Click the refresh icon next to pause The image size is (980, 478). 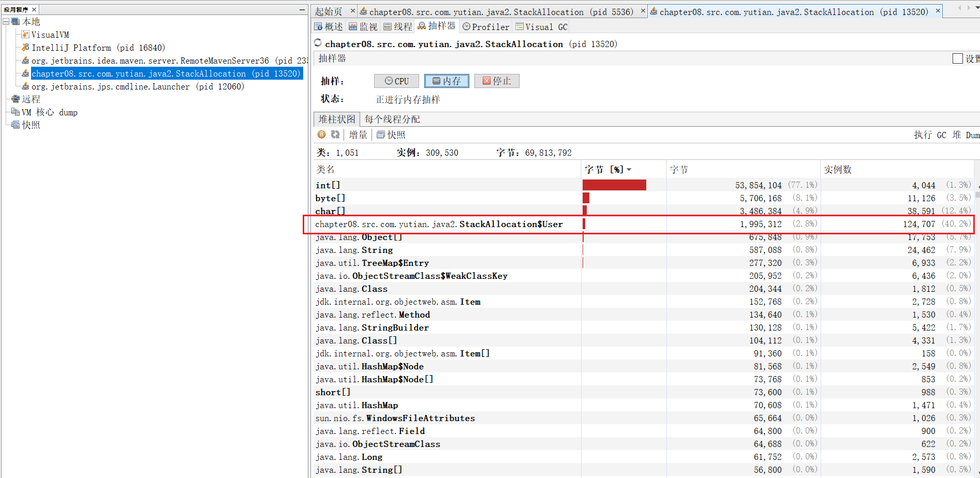click(335, 135)
